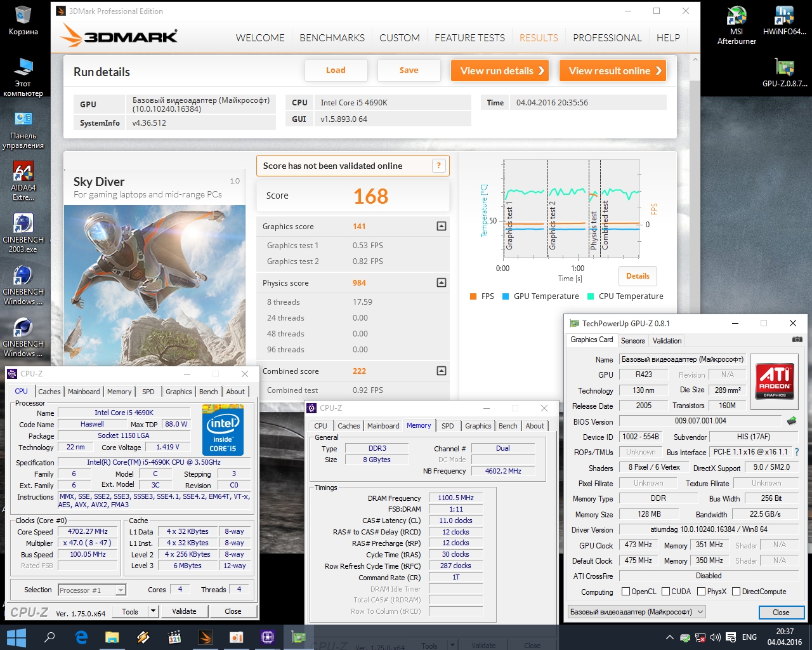Click the 3DMark results scrollbar up arrow
Image resolution: width=812 pixels, height=650 pixels.
695,60
